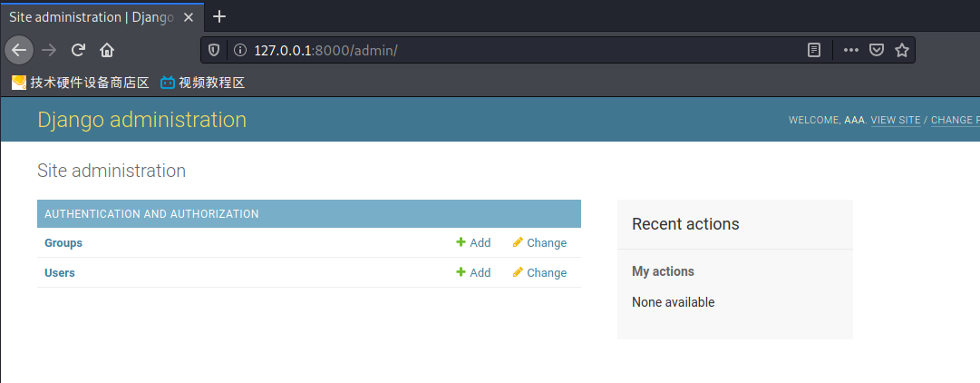Click the pencil icon in Users row

tap(518, 272)
